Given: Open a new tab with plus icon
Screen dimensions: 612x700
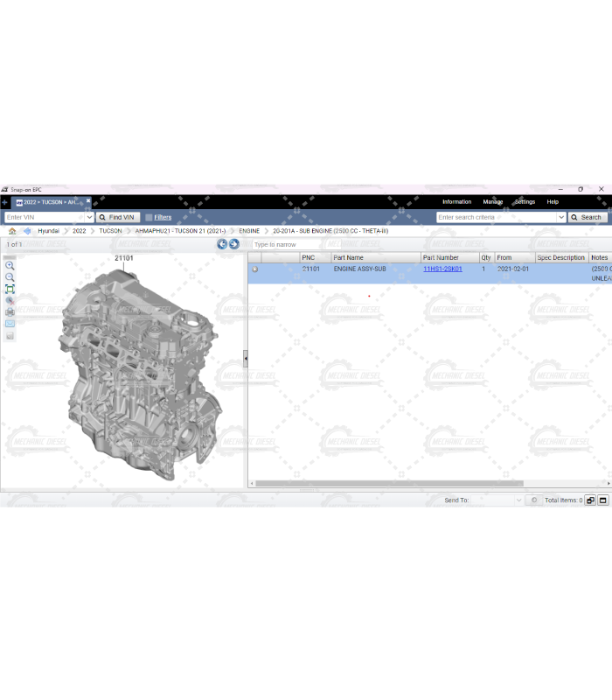Looking at the screenshot, I should click(5, 202).
